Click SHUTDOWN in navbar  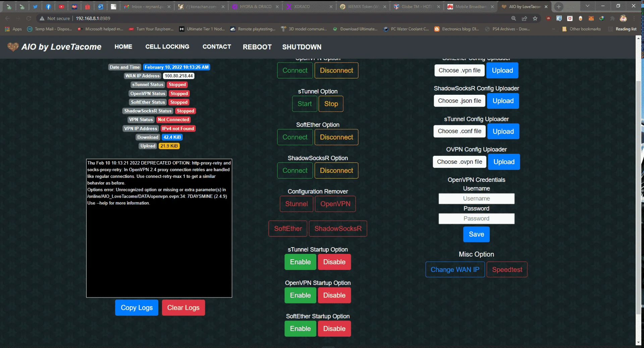point(302,47)
